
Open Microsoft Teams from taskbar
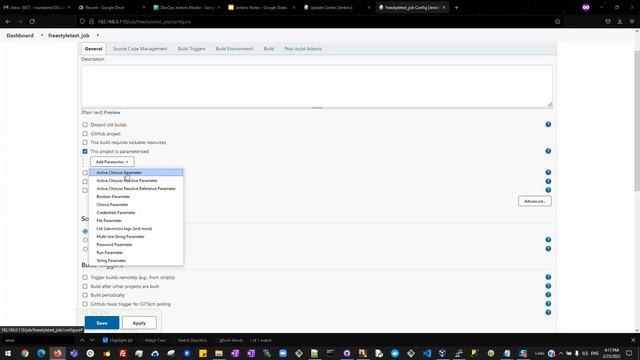tap(74, 353)
